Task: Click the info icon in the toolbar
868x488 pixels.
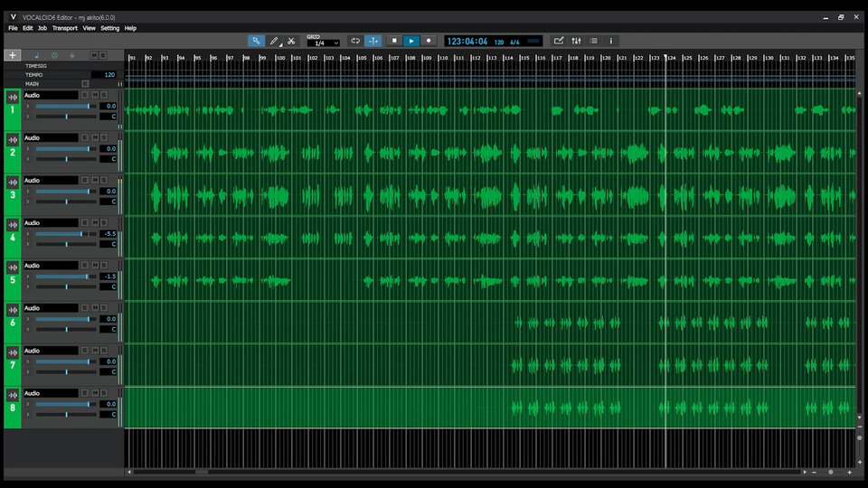Action: [x=610, y=41]
